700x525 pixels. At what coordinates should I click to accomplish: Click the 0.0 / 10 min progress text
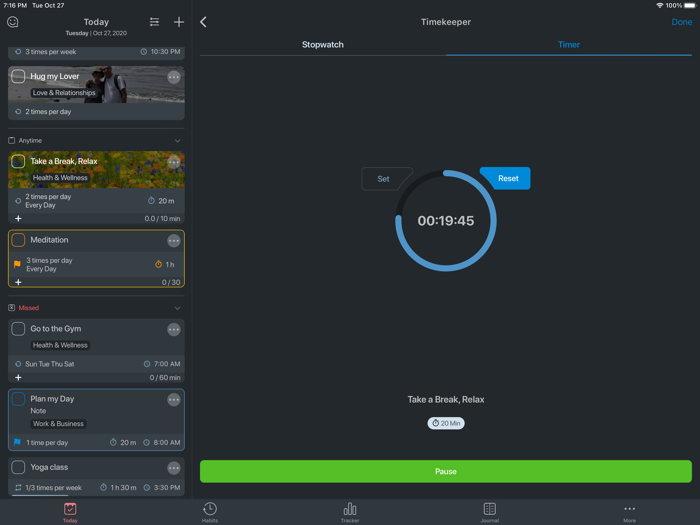(x=162, y=219)
